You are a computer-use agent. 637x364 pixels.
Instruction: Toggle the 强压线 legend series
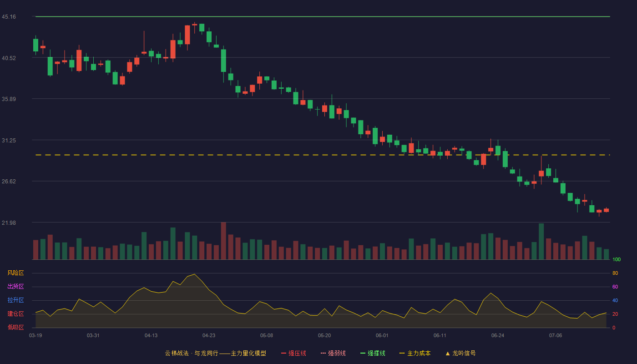[293, 353]
